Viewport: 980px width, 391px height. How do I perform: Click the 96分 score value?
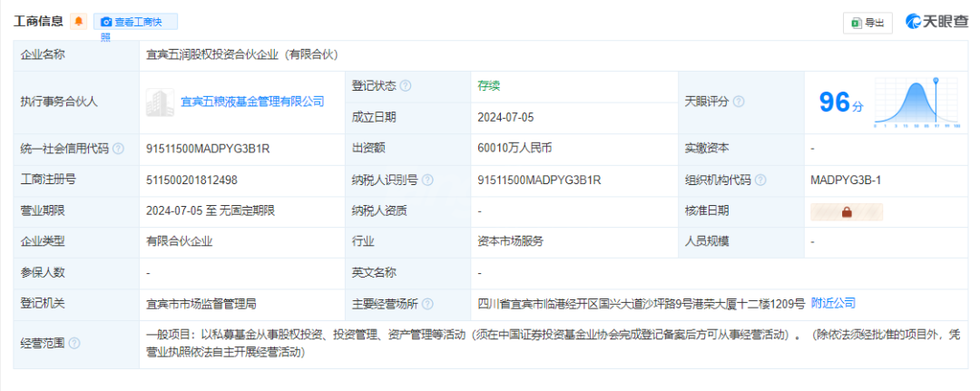point(841,103)
